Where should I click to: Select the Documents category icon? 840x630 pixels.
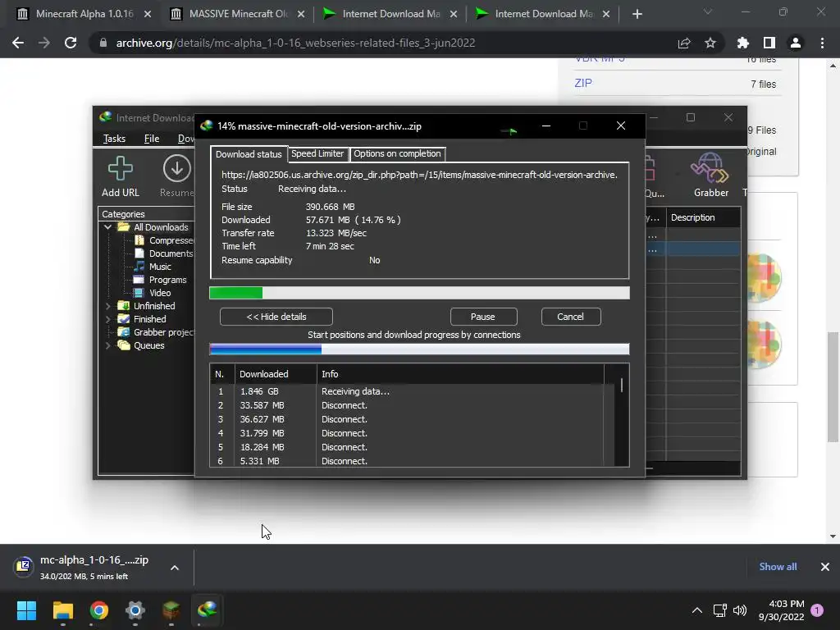point(139,253)
